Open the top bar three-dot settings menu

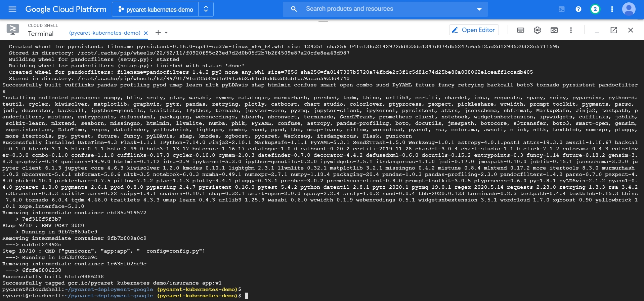pos(612,9)
